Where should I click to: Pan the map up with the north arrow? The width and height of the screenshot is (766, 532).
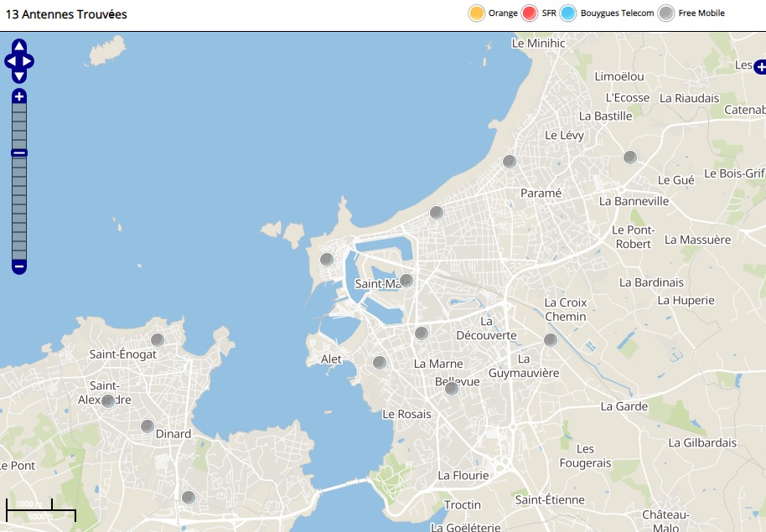pos(19,46)
